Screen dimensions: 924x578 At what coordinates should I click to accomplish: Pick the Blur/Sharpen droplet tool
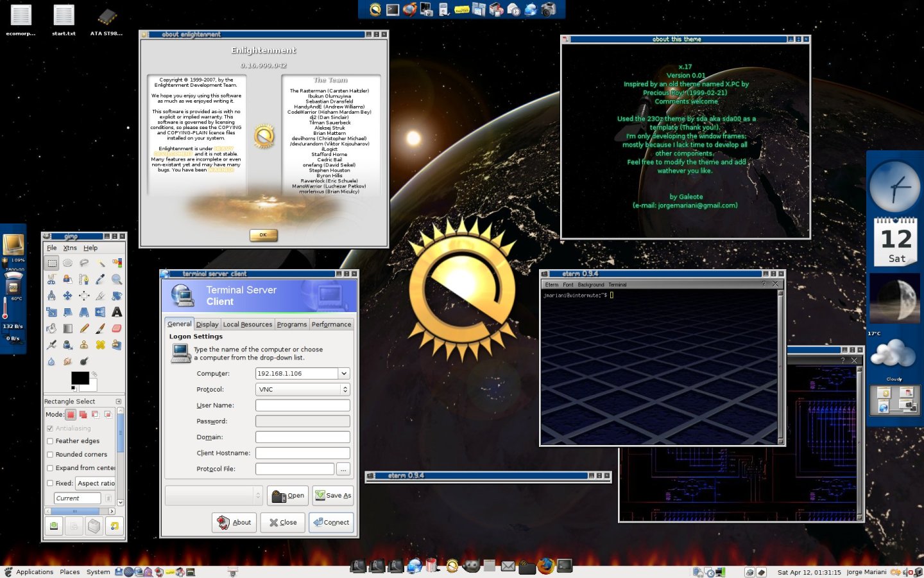click(51, 362)
